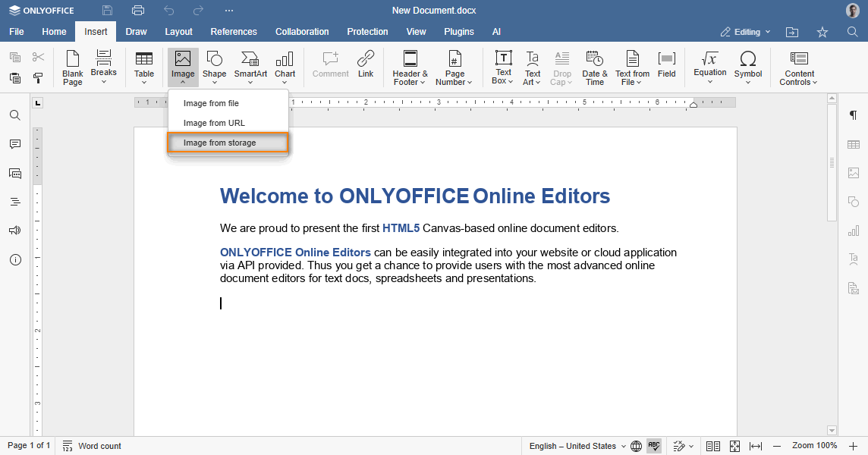The height and width of the screenshot is (455, 868).
Task: Open the three-dots more options menu
Action: (228, 11)
